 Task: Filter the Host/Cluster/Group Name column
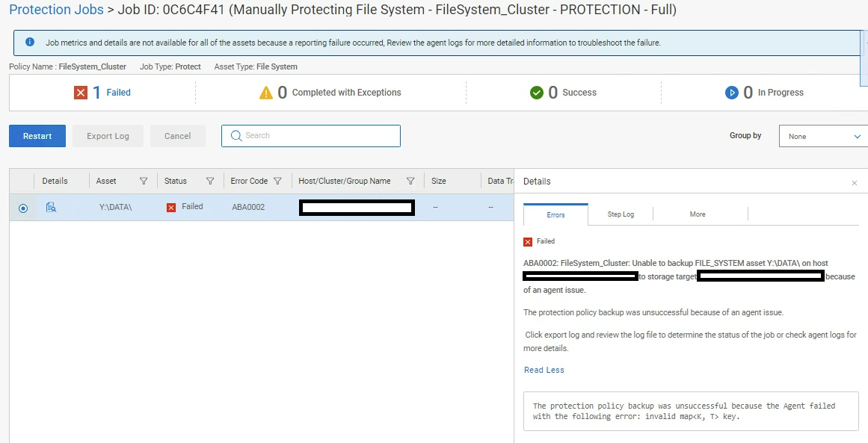pos(410,181)
